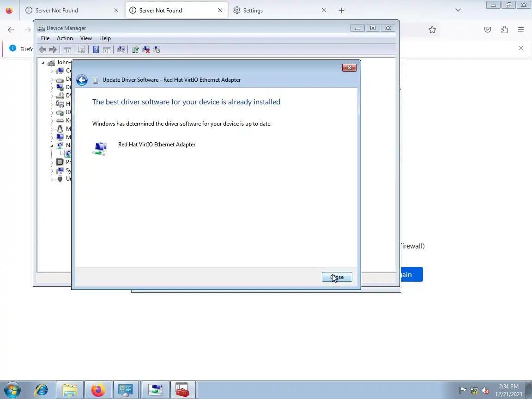The height and width of the screenshot is (399, 532).
Task: Open new Firefox tab with plus icon
Action: tap(341, 11)
